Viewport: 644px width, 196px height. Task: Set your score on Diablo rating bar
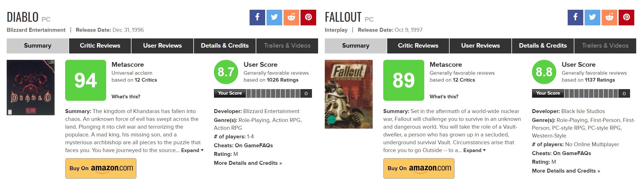(x=273, y=94)
